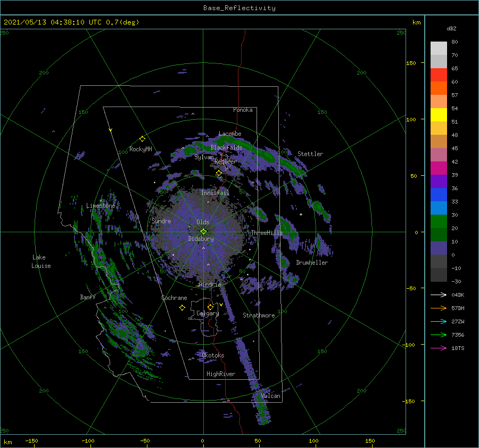This screenshot has width=479, height=448.
Task: Click the Innisfail city label
Action: [x=215, y=193]
